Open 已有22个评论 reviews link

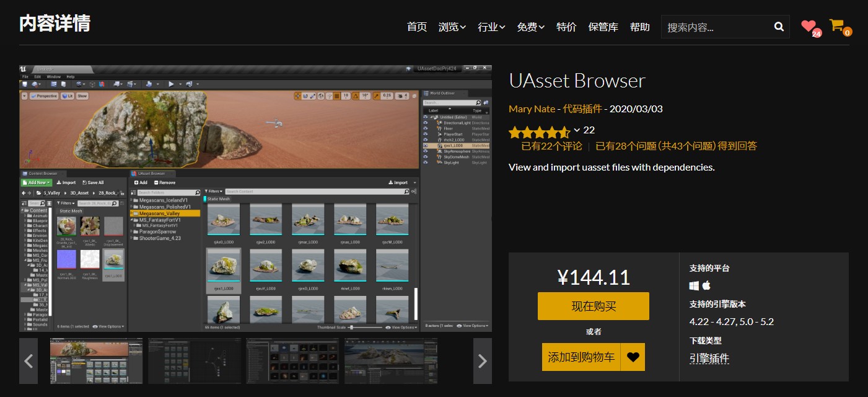(551, 146)
